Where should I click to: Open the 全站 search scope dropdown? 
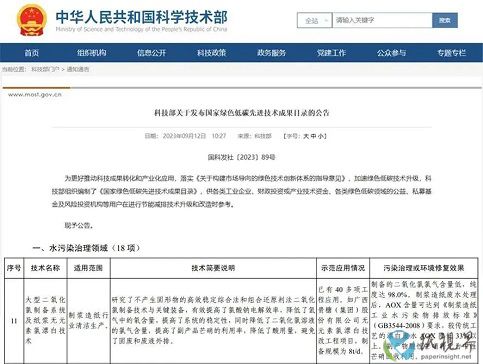(x=314, y=20)
